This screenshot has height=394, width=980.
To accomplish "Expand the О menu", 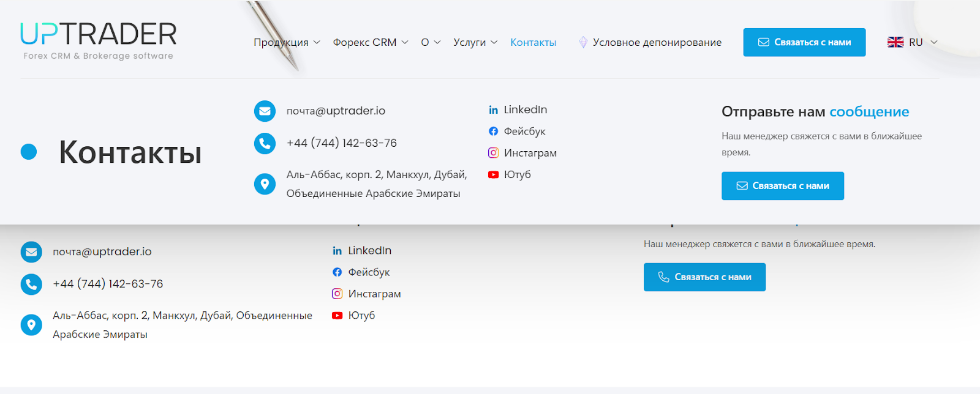I will coord(431,42).
